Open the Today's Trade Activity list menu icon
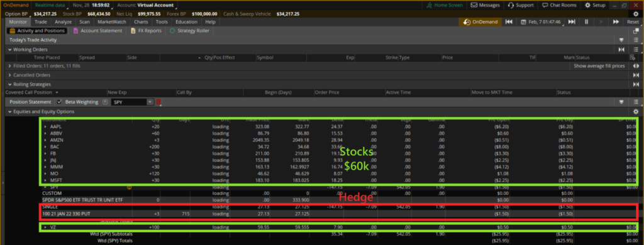Image resolution: width=644 pixels, height=245 pixels. [636, 40]
